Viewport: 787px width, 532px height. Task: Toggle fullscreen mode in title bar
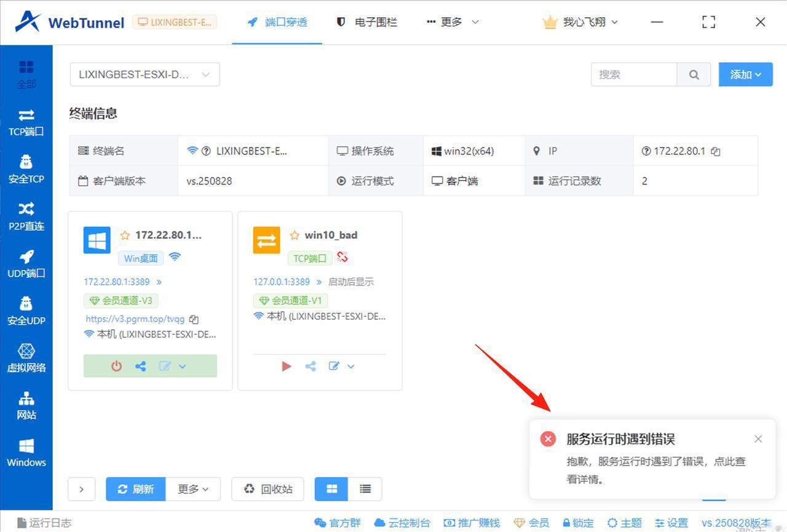tap(709, 22)
